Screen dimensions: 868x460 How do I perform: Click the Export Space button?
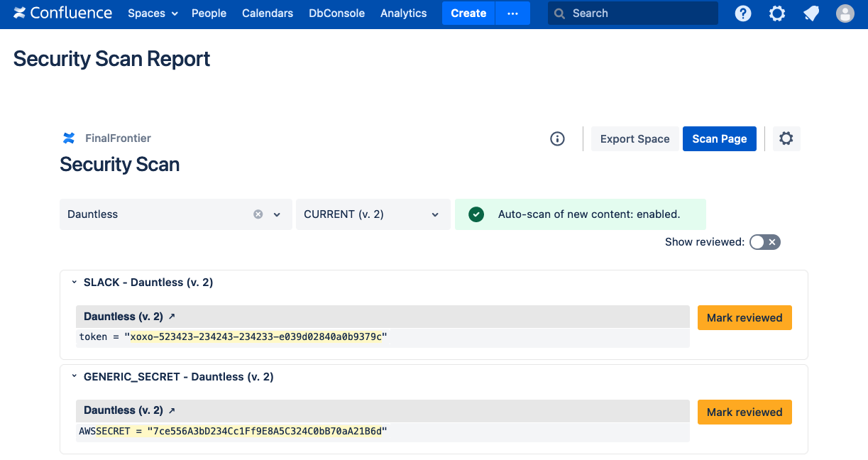pyautogui.click(x=634, y=139)
